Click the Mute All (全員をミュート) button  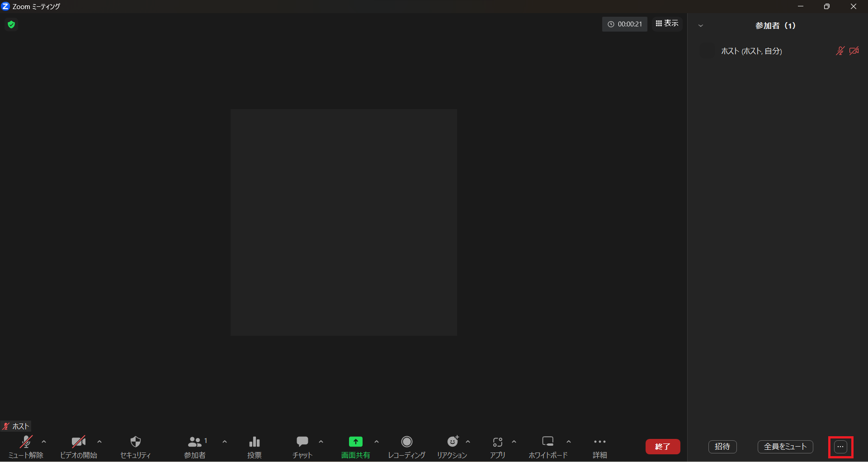(785, 447)
